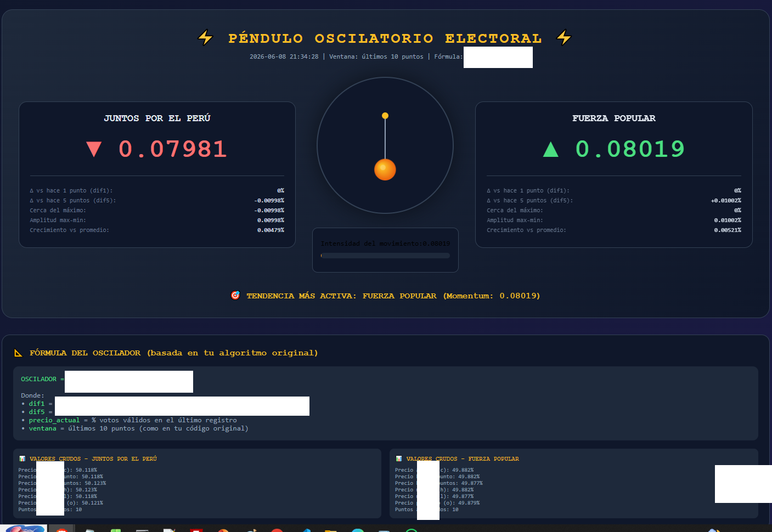
Task: Click the 49.879% value in Fuerza Popular raw values
Action: click(x=469, y=503)
